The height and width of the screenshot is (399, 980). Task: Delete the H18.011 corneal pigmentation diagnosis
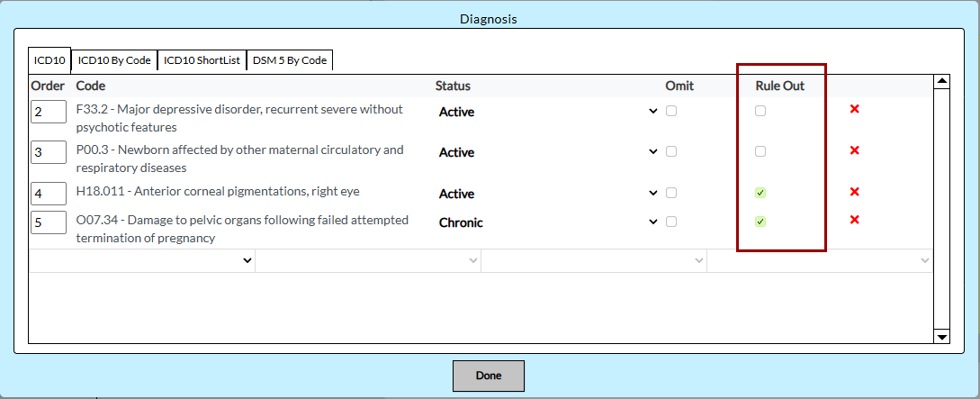tap(854, 192)
